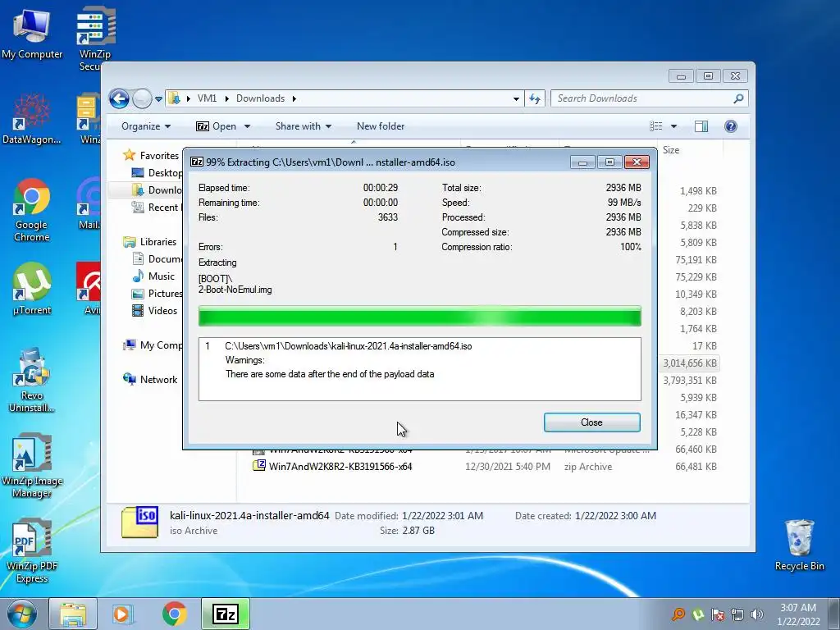Screen dimensions: 840x630
Task: Select the 3,014,656 KB size entry
Action: [689, 363]
